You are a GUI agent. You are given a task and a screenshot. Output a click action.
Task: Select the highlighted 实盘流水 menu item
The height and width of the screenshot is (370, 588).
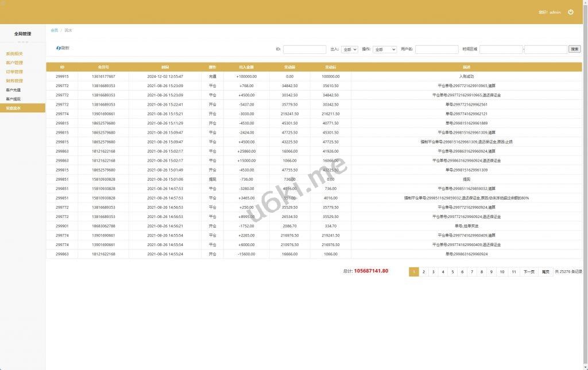coord(13,108)
